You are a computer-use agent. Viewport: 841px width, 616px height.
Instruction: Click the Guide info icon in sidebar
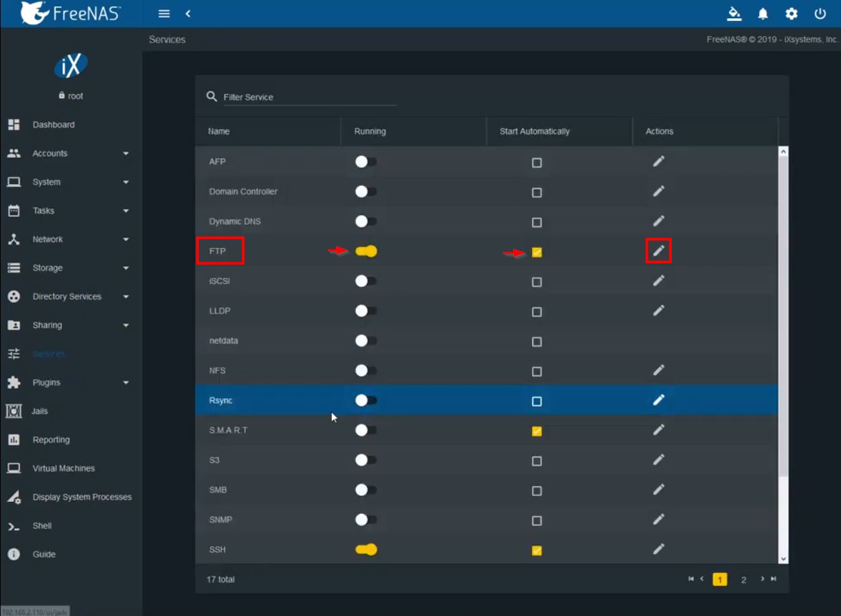[13, 554]
